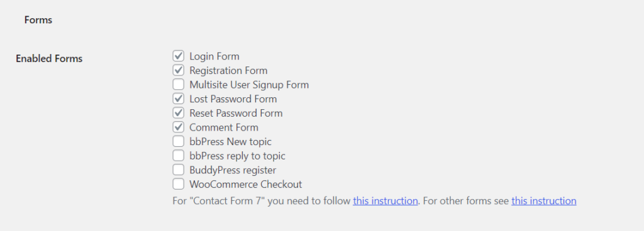This screenshot has width=644, height=231.
Task: Enable Multisite User Signup Form checkbox
Action: 178,85
